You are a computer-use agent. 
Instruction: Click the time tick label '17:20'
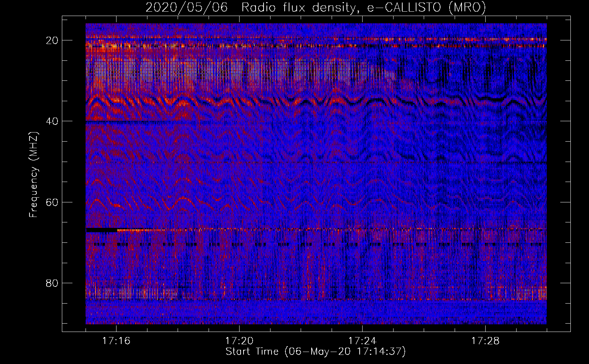point(239,341)
